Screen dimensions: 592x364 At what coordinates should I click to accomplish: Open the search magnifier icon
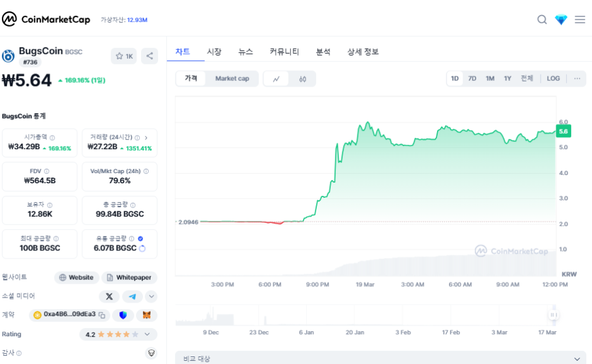coord(542,19)
